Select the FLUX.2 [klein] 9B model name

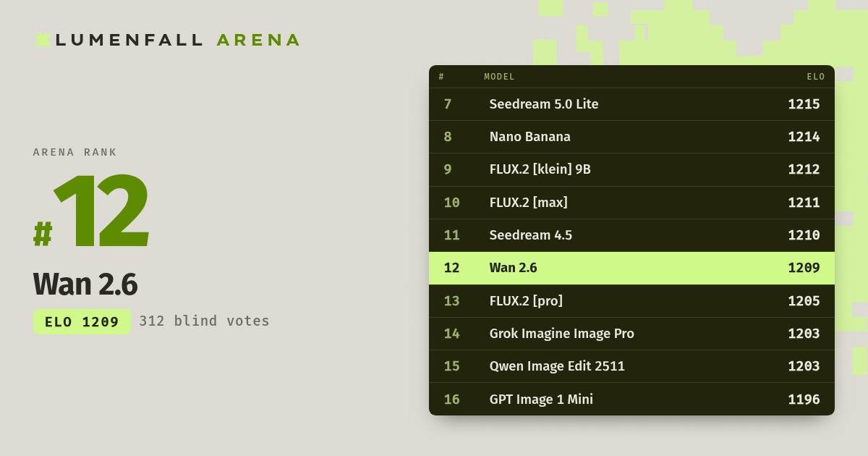point(540,169)
